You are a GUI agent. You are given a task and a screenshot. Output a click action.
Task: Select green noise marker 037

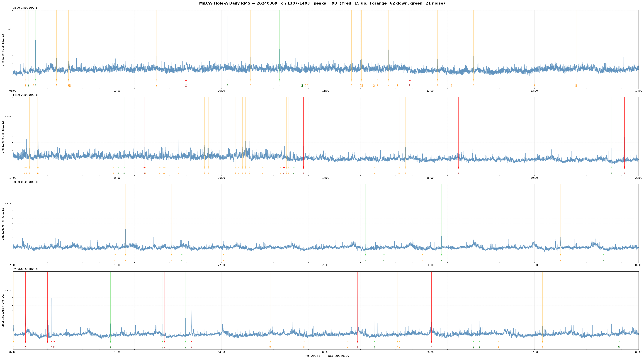pos(124,167)
